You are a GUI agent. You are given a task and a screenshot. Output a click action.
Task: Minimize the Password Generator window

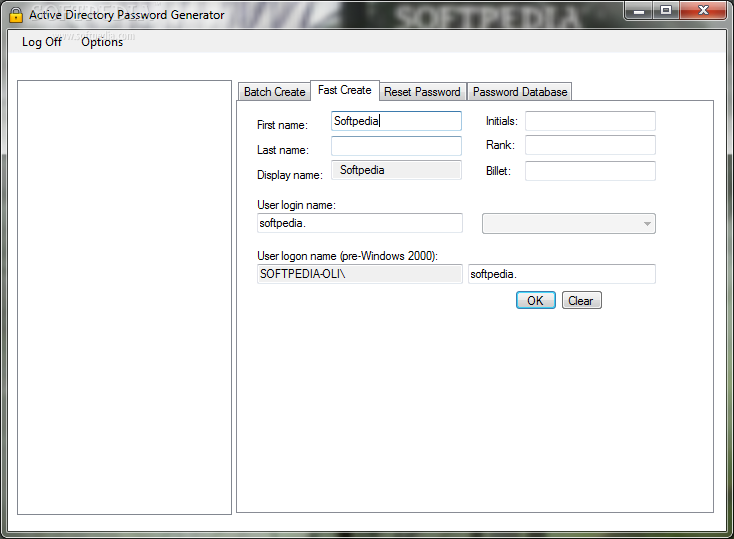639,10
